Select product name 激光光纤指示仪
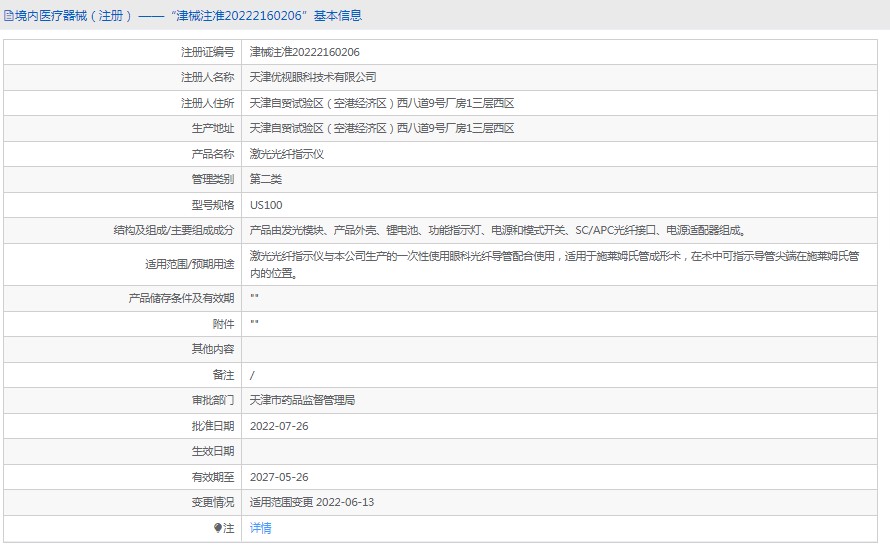Viewport: 890px width, 550px height. 287,154
